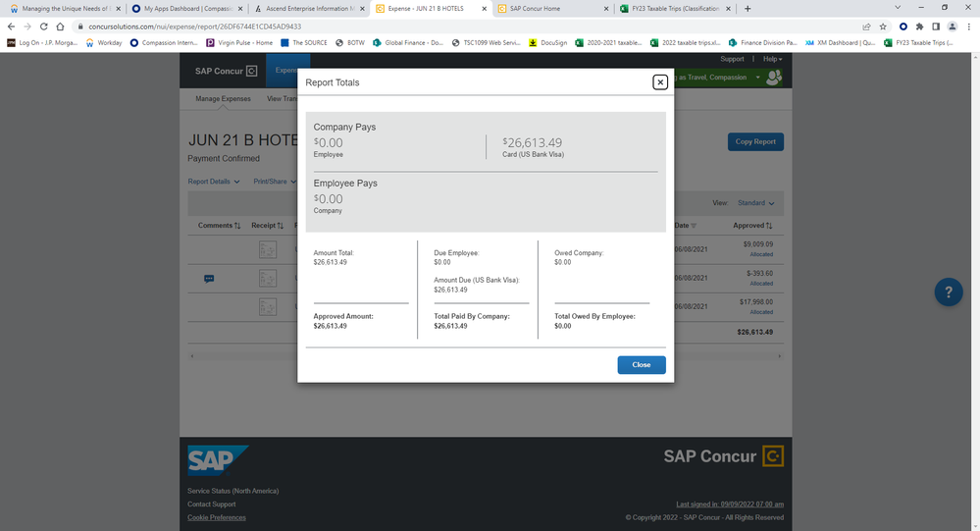The image size is (980, 531).
Task: Open the Contact Support footer link
Action: tap(211, 504)
